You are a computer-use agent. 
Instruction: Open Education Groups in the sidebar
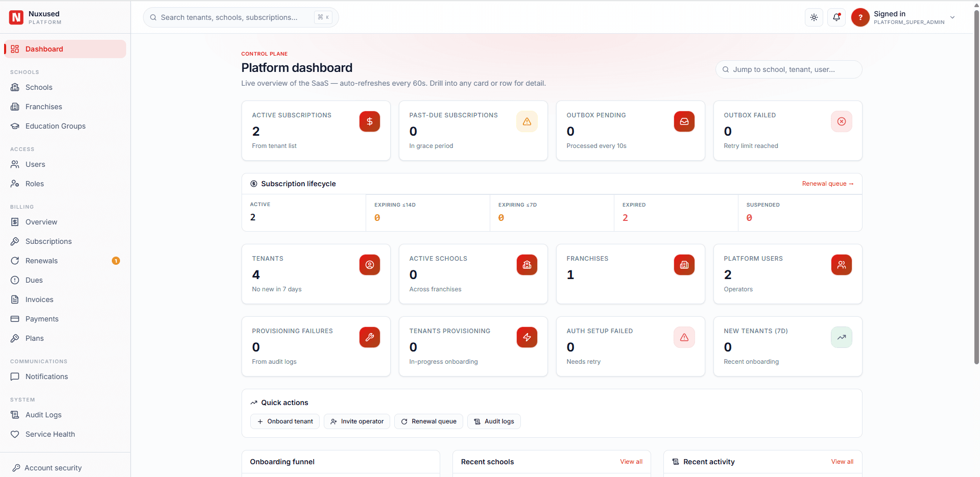point(65,126)
